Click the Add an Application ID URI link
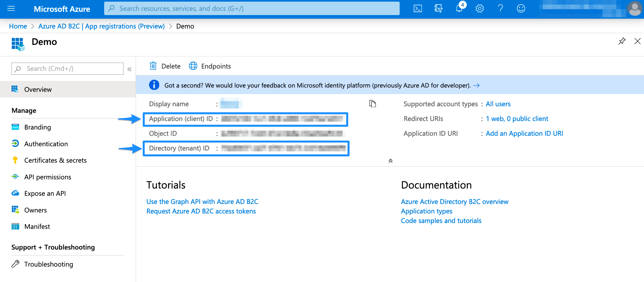The image size is (644, 282). (524, 133)
